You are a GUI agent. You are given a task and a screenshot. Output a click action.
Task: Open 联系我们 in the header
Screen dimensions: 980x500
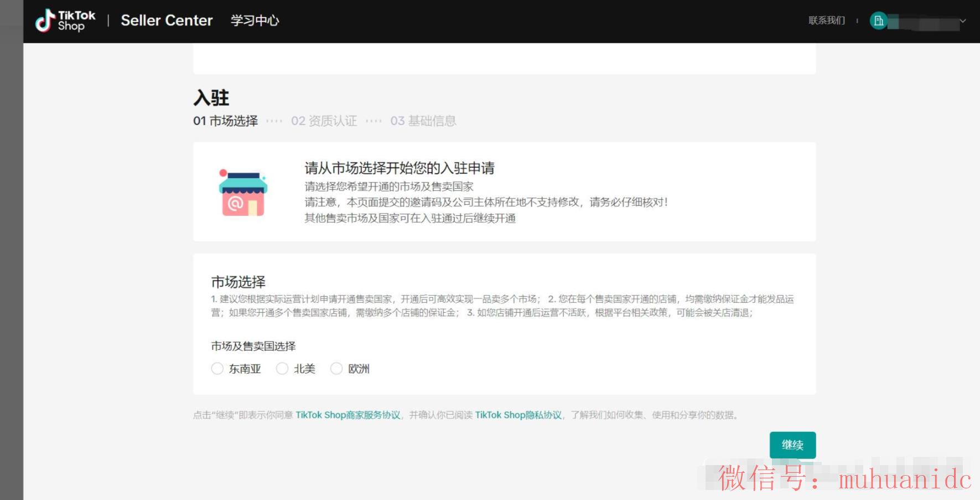(827, 20)
